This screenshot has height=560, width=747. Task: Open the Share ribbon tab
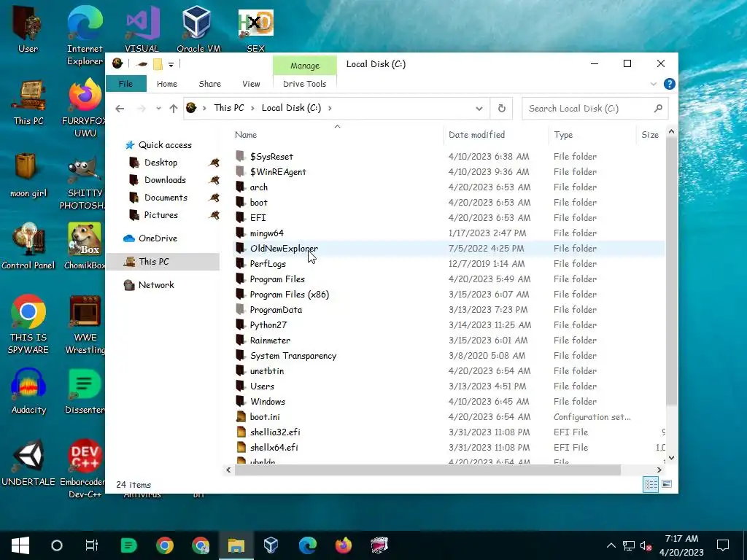click(x=209, y=84)
